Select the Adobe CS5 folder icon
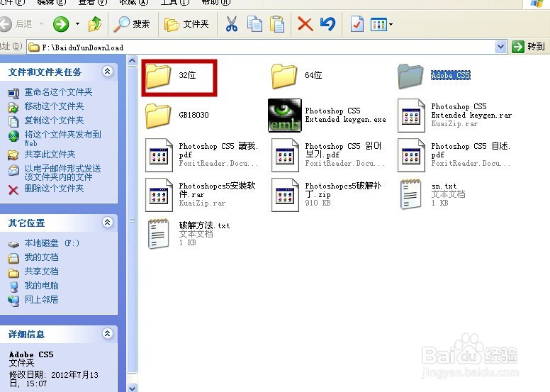 click(x=410, y=76)
